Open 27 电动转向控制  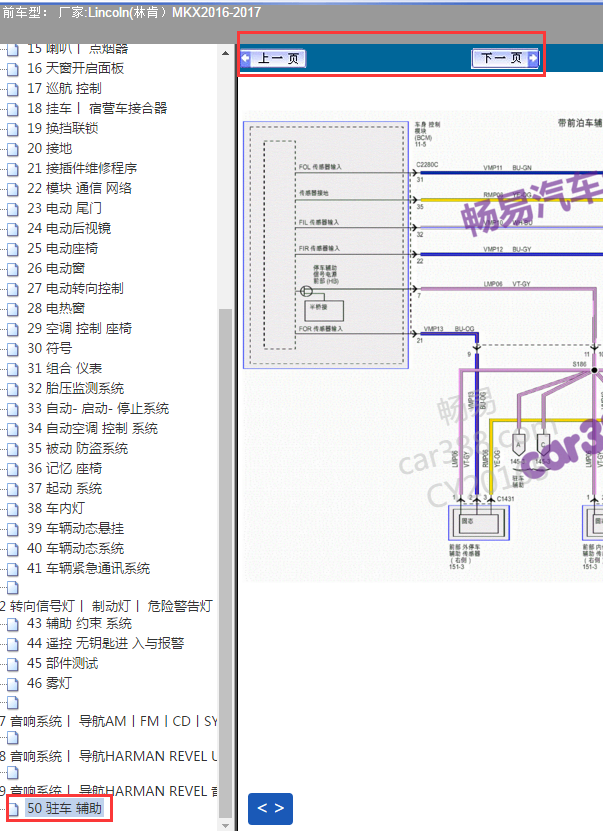click(x=75, y=288)
